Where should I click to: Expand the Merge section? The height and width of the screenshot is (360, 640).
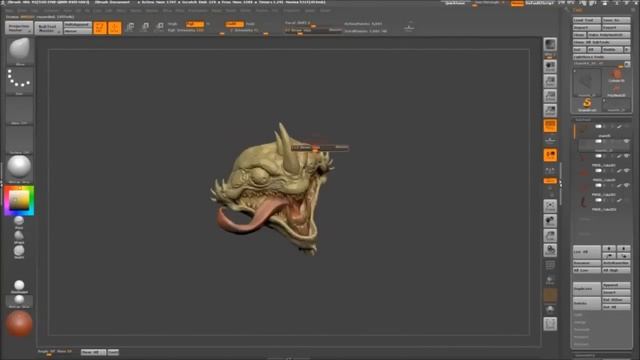point(579,322)
